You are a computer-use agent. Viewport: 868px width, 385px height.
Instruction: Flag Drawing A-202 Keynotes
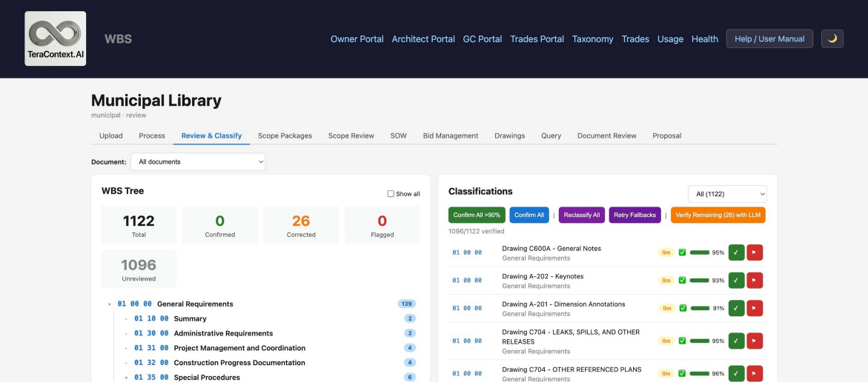pyautogui.click(x=755, y=281)
